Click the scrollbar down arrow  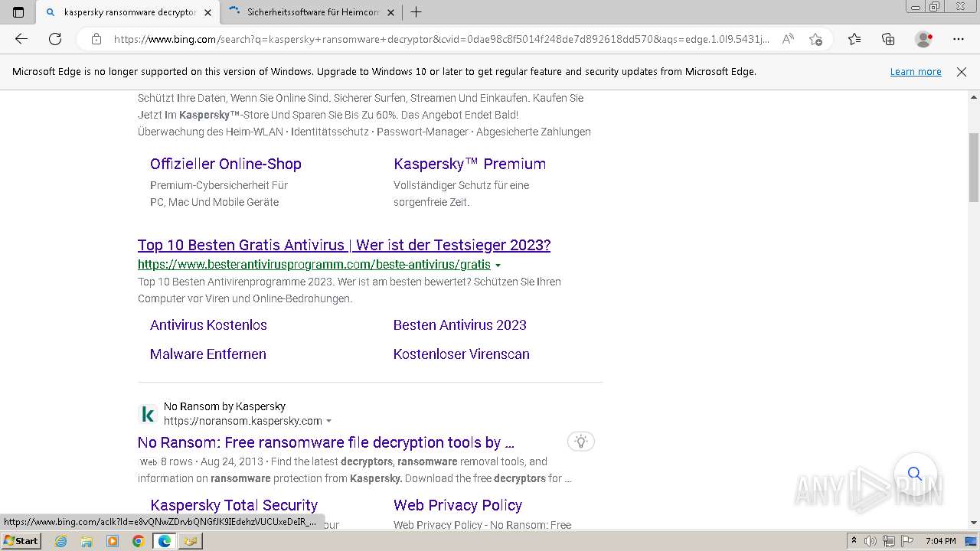pyautogui.click(x=974, y=522)
